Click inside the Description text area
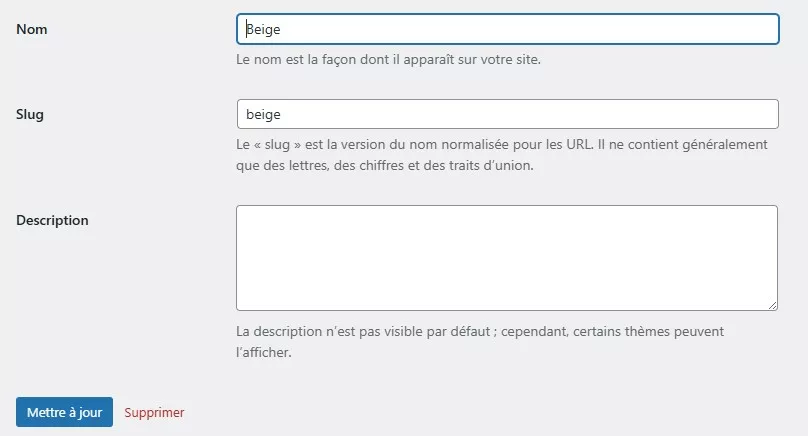 click(x=507, y=257)
